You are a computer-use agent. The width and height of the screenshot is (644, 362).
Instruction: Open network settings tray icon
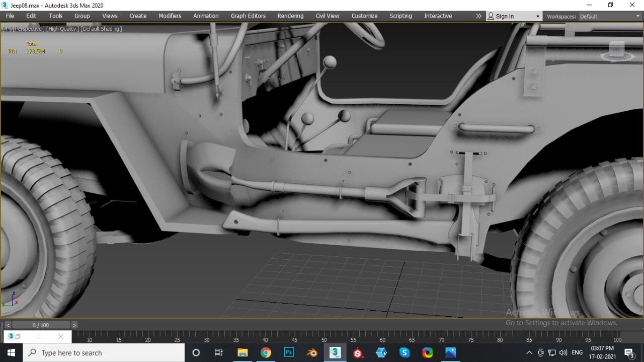552,353
